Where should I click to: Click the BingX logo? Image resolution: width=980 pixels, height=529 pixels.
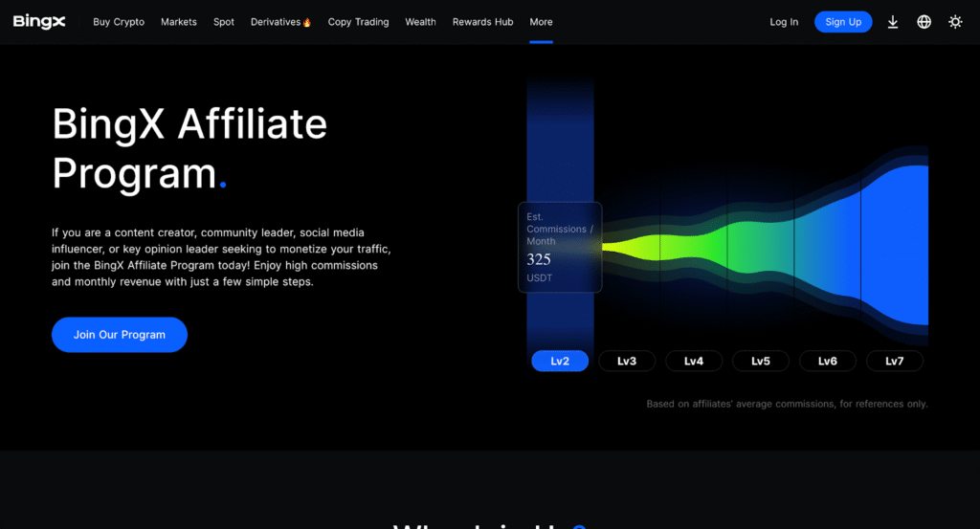(39, 22)
